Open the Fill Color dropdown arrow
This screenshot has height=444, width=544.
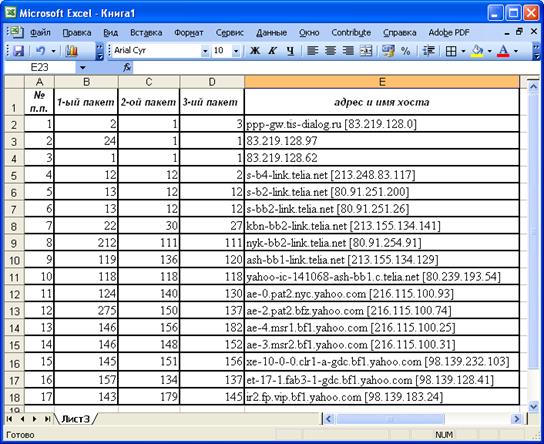[x=490, y=51]
